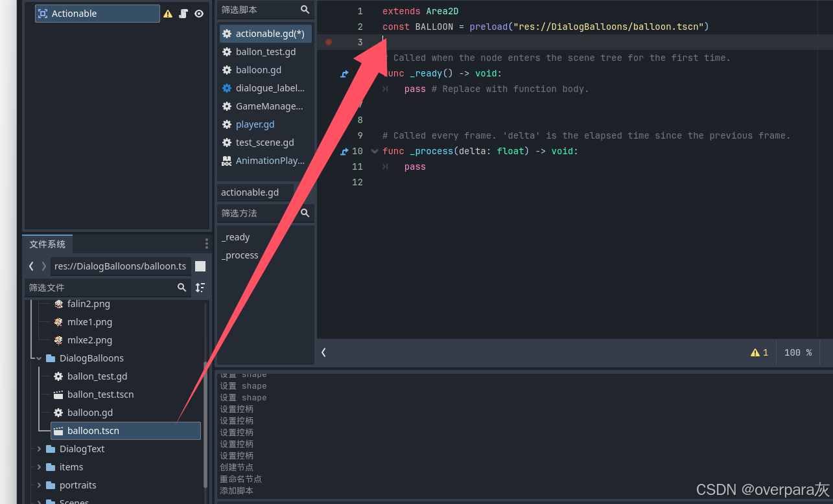
Task: Open the file system dock options menu
Action: point(207,244)
